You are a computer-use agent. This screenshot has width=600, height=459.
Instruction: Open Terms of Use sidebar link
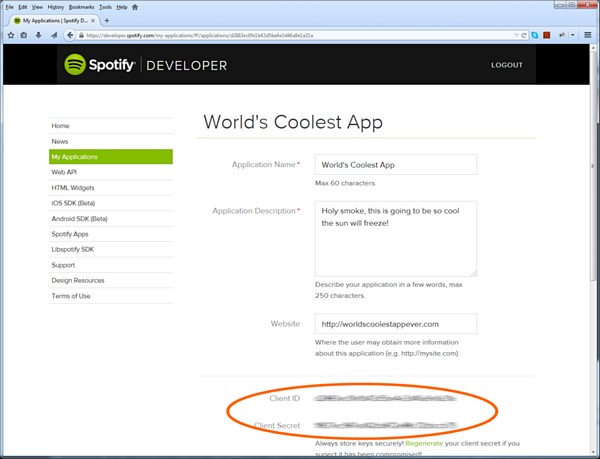coord(111,296)
